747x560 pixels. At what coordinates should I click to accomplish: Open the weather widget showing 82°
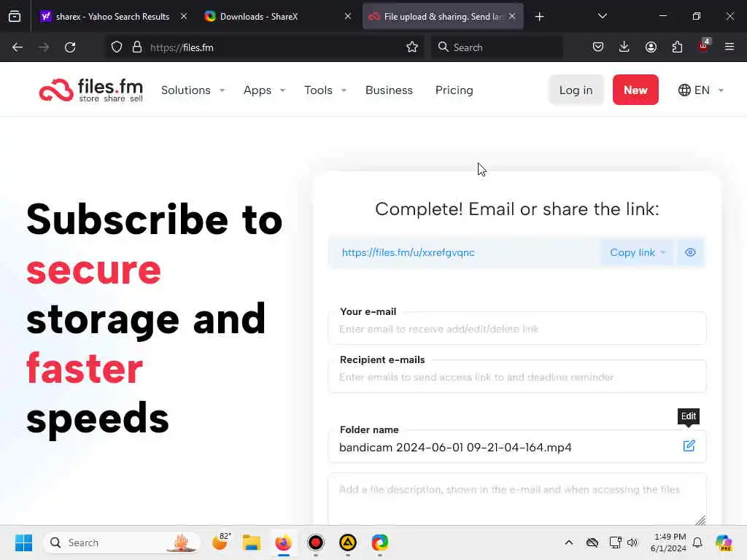(x=221, y=542)
